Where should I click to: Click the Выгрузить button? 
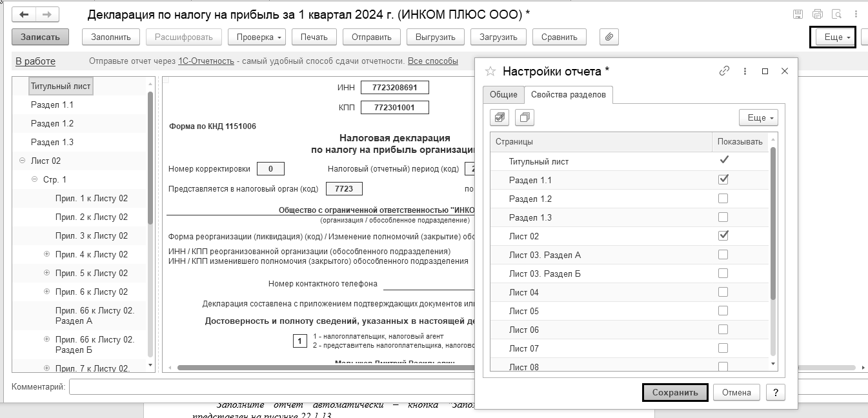click(436, 37)
